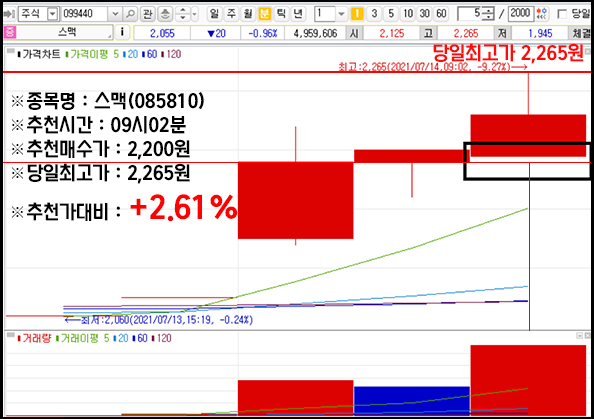Click the round icon next to 관 button
This screenshot has height=419, width=594.
(165, 14)
